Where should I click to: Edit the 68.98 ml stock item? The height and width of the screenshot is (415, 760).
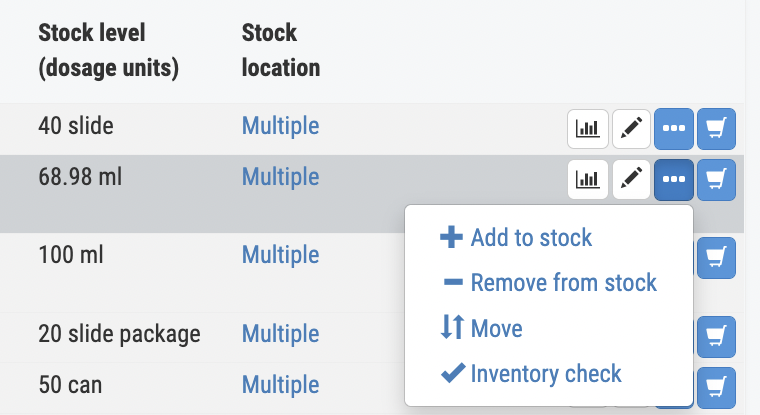coord(631,179)
